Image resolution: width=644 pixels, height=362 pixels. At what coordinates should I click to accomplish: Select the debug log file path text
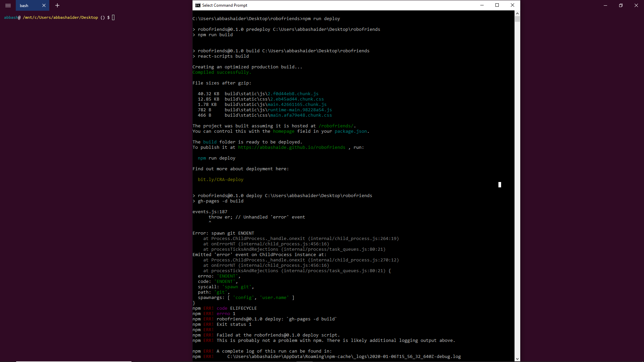[x=344, y=357]
